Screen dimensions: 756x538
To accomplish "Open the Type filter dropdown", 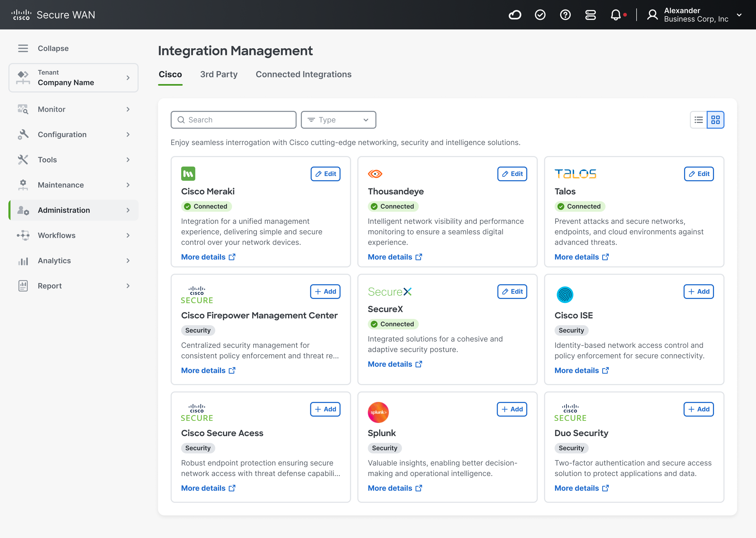I will click(x=338, y=120).
